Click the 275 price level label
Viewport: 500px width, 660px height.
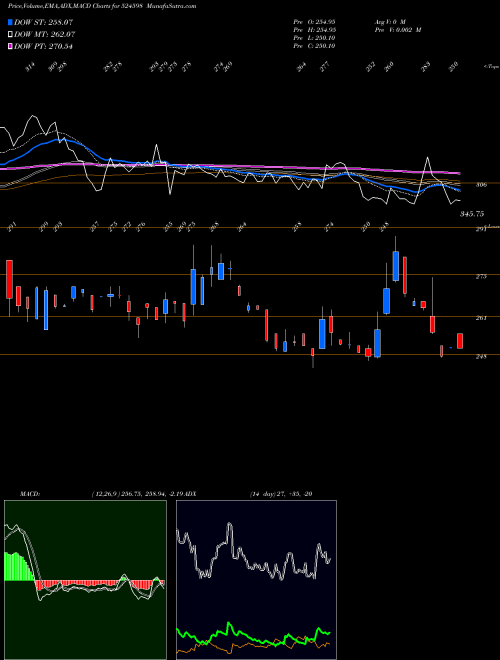point(481,277)
